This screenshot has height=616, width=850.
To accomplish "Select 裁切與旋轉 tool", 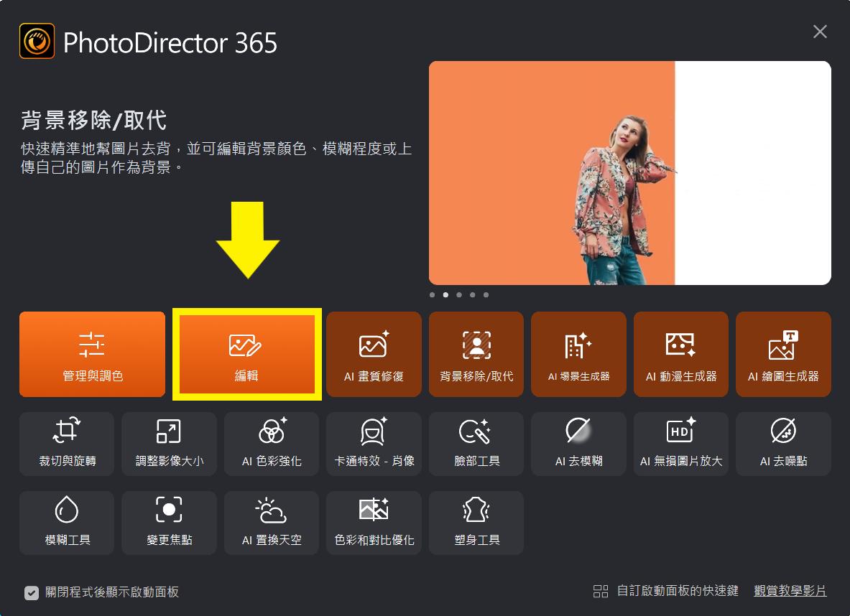I will point(67,444).
